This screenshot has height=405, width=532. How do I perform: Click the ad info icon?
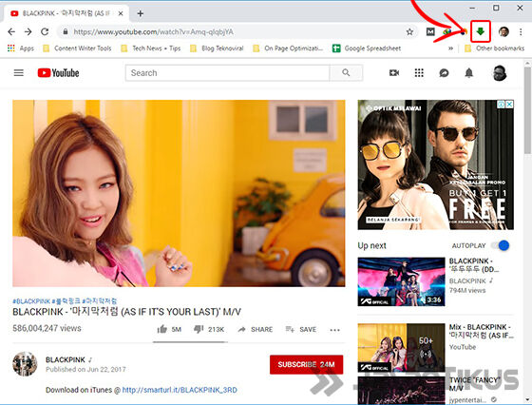(502, 105)
